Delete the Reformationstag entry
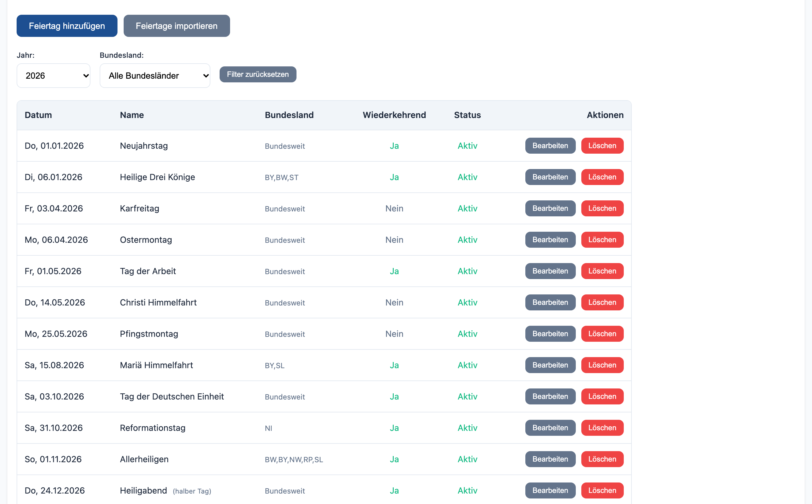 tap(602, 428)
